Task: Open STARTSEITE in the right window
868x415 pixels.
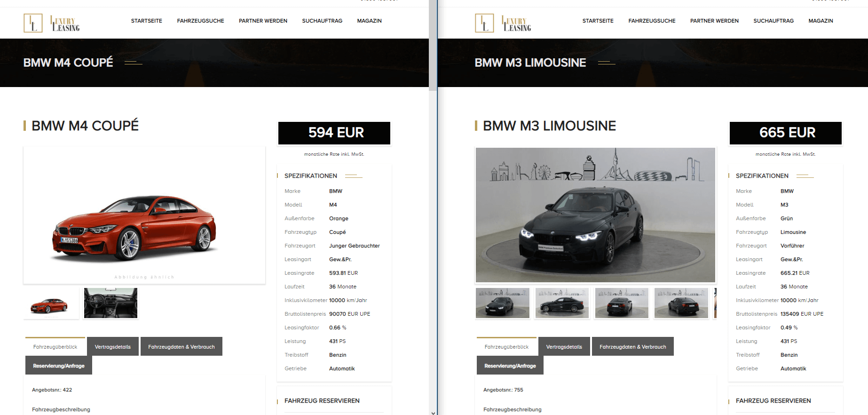Action: point(598,21)
